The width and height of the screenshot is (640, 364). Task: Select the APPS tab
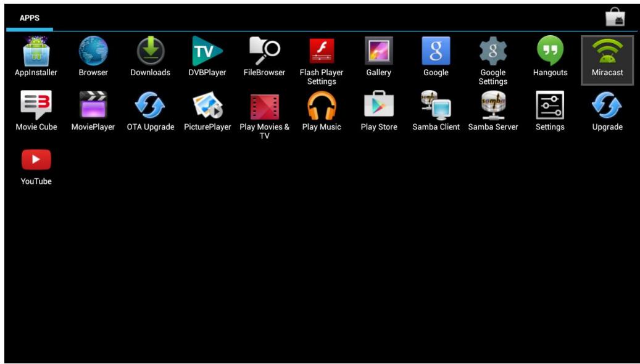(30, 18)
